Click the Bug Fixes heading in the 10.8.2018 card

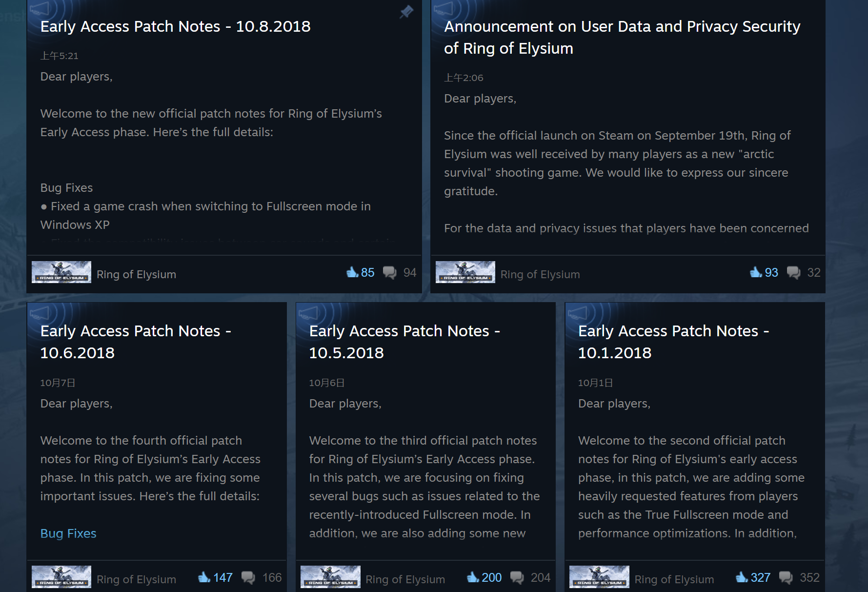pyautogui.click(x=66, y=188)
